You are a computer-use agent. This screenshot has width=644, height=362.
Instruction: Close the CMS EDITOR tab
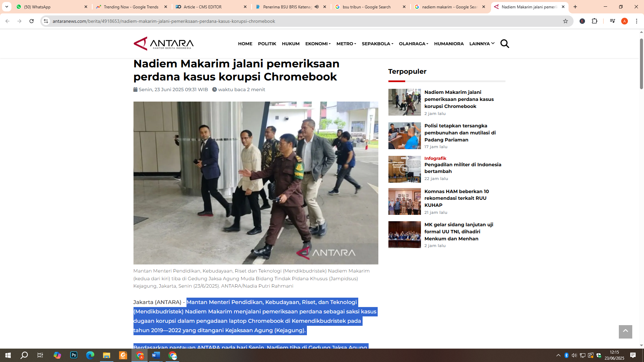(x=245, y=7)
